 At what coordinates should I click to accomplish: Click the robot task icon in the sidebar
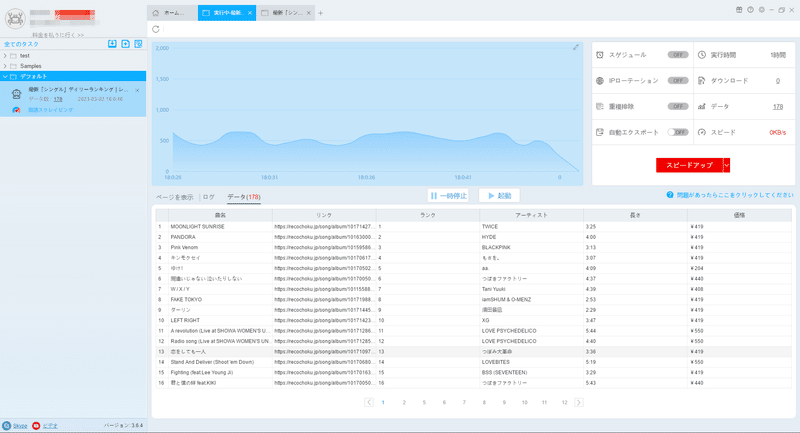click(16, 94)
